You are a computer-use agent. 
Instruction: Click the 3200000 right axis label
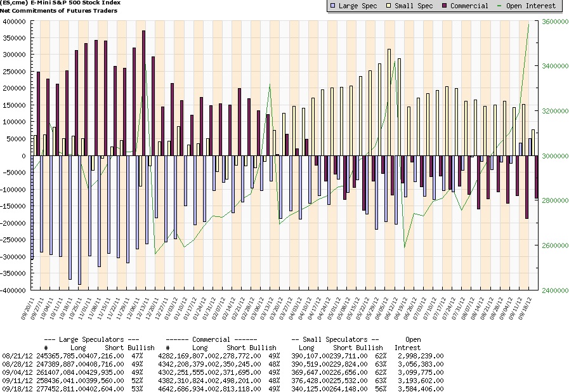(555, 111)
